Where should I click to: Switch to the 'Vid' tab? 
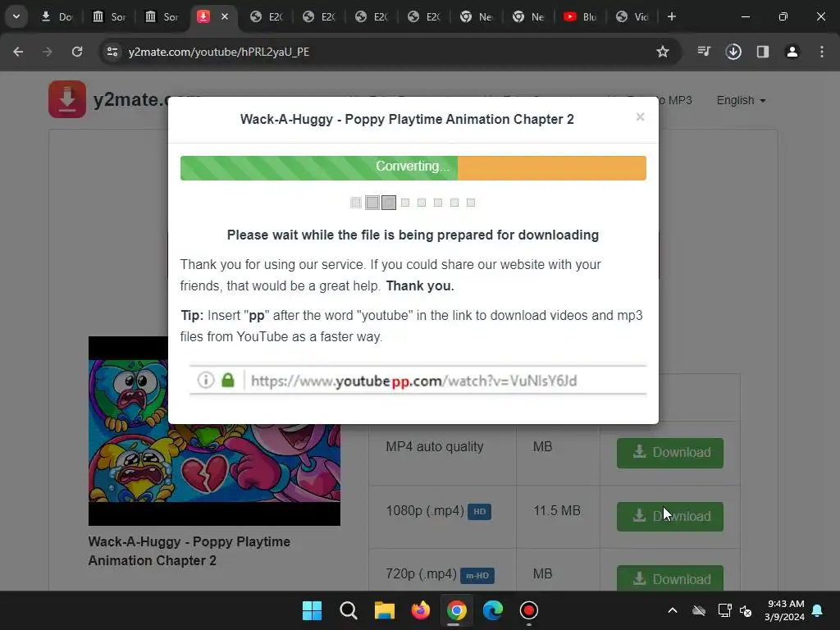[x=632, y=16]
